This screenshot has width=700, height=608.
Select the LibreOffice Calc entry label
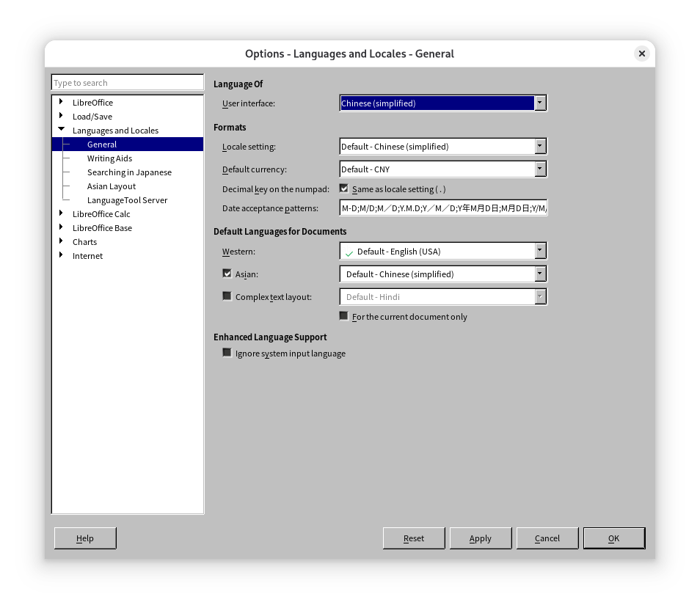click(101, 214)
